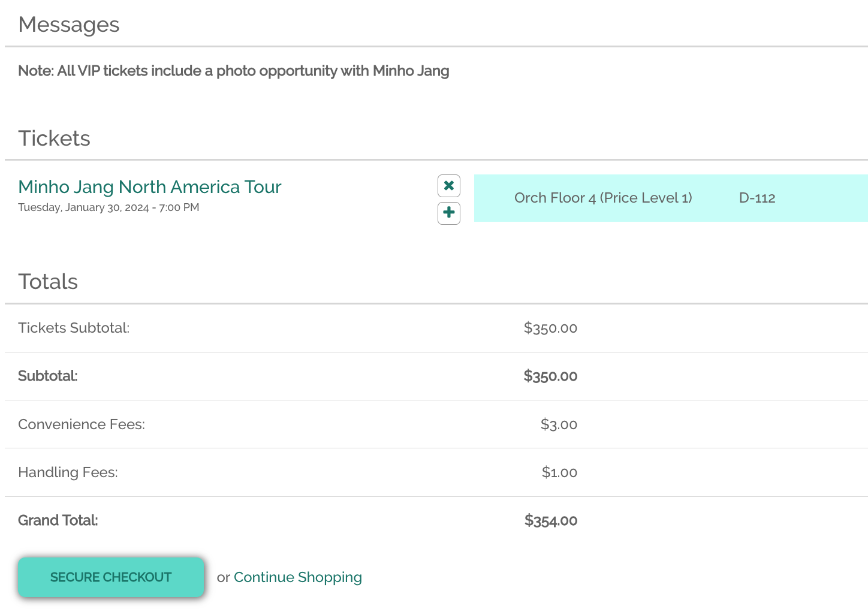Click the Tuesday, January 30, 2024 event date
Viewport: 868px width, 609px height.
[x=108, y=207]
